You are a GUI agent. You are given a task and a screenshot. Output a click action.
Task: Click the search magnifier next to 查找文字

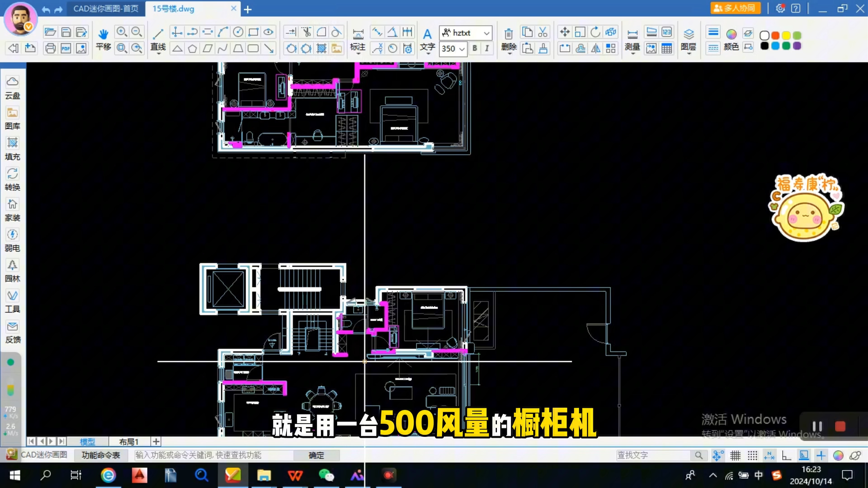[698, 456]
